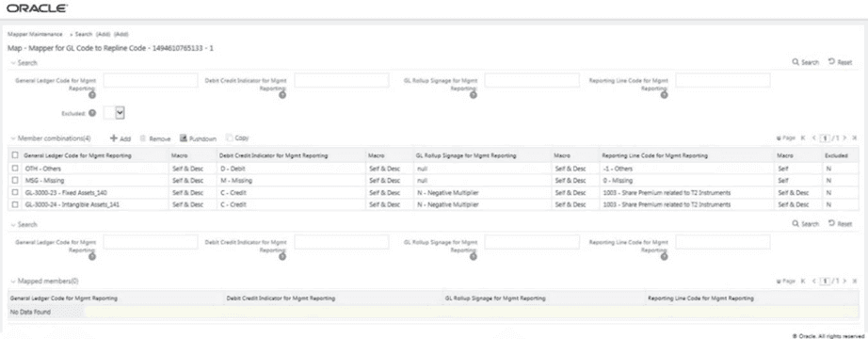This screenshot has width=868, height=339.
Task: Click the Excluded column header
Action: 836,156
